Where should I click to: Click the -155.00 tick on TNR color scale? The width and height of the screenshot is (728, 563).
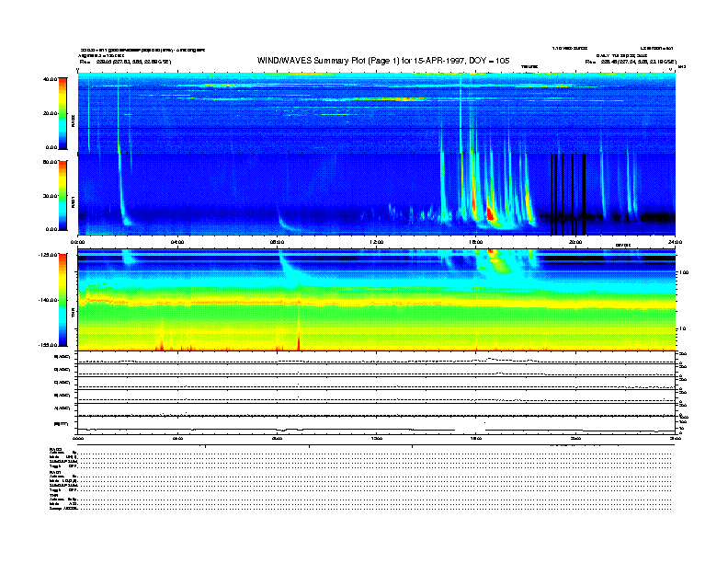48,345
